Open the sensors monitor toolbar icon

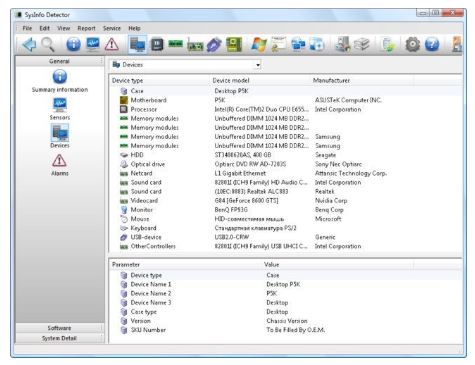(93, 44)
